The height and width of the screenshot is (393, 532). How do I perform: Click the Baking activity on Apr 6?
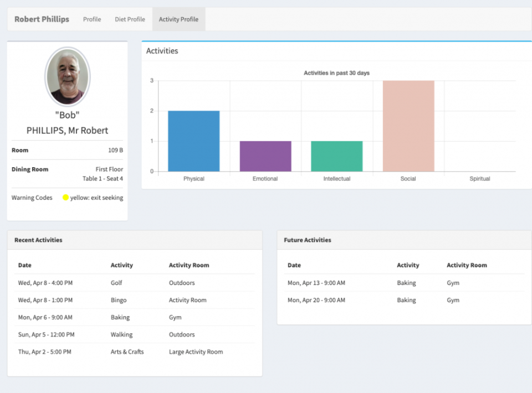[x=120, y=317]
